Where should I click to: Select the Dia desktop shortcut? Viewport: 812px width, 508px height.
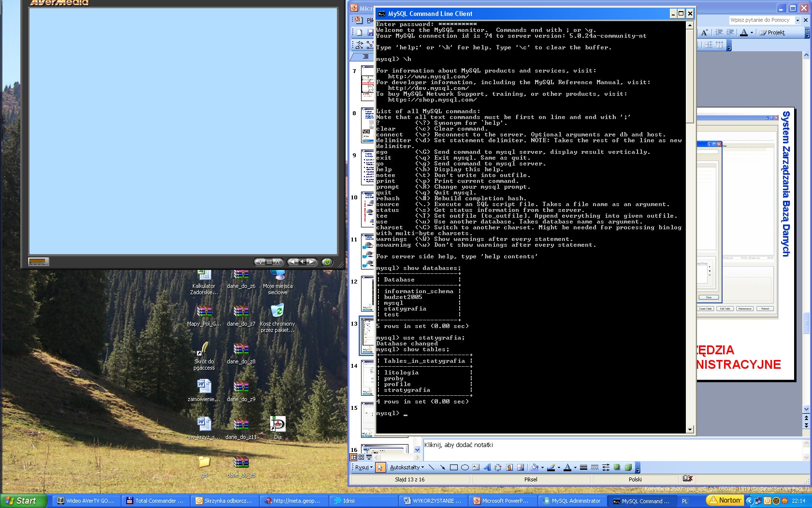coord(277,428)
